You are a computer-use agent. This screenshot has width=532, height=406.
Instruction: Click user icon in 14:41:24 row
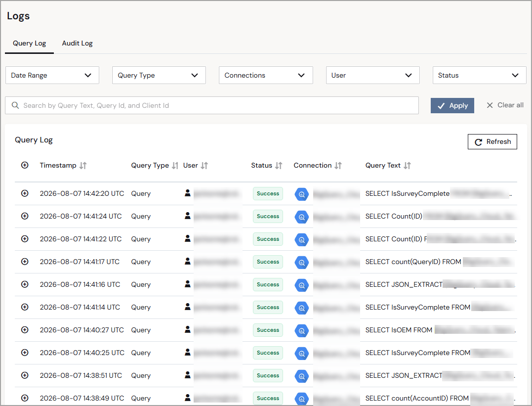pos(187,216)
